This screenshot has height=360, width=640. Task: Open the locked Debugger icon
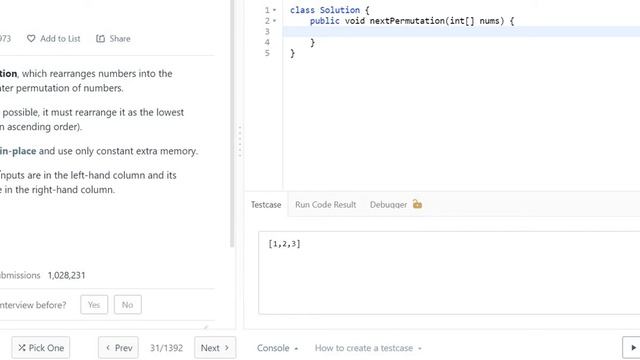[417, 204]
